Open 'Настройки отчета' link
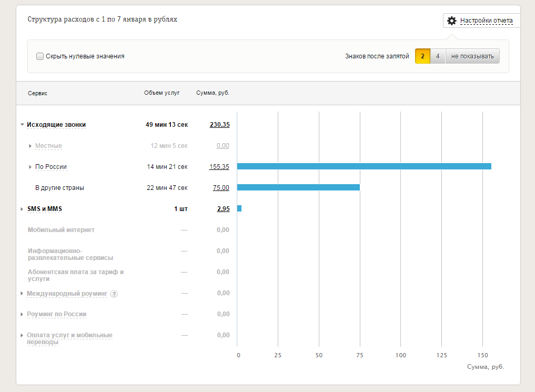This screenshot has height=392, width=535. [486, 21]
